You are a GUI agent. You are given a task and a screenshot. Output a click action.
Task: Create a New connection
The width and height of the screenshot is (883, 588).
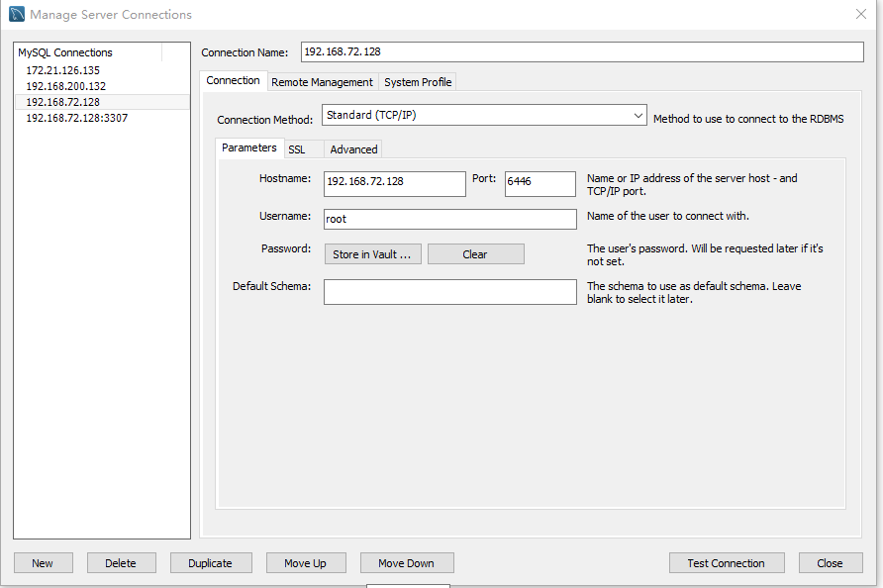point(43,563)
